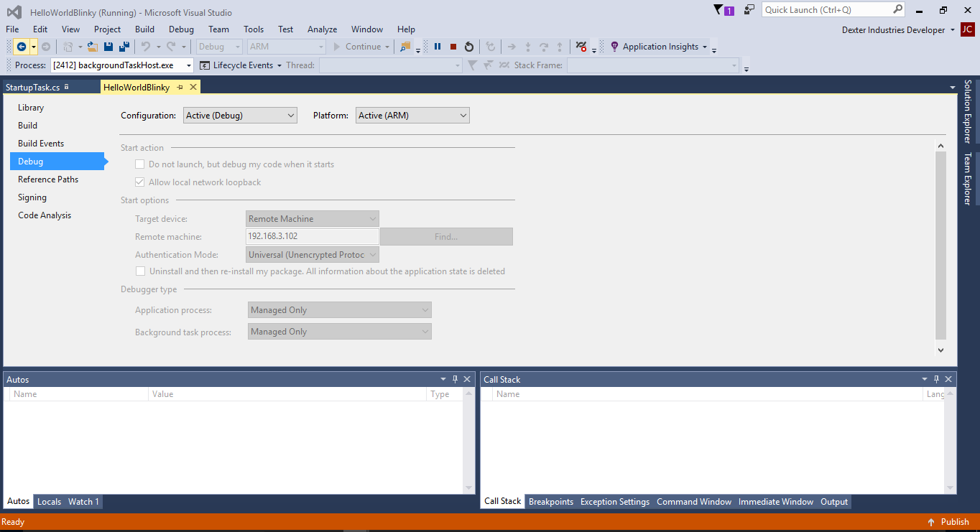Click the JC account avatar
This screenshot has height=532, width=980.
tap(968, 29)
